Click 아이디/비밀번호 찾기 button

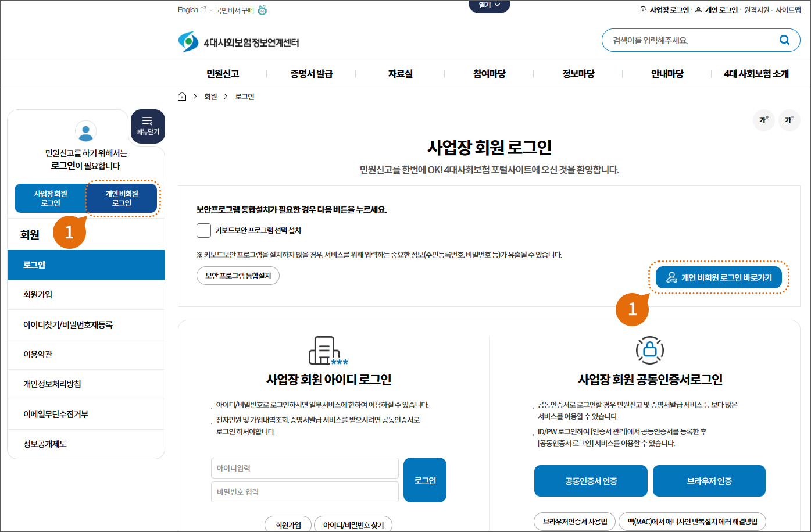(353, 524)
